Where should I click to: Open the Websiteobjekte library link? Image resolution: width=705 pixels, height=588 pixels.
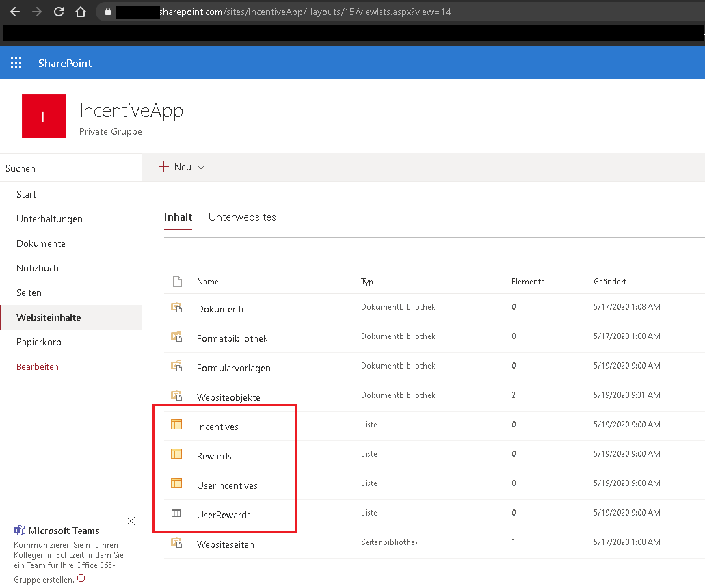(x=228, y=397)
